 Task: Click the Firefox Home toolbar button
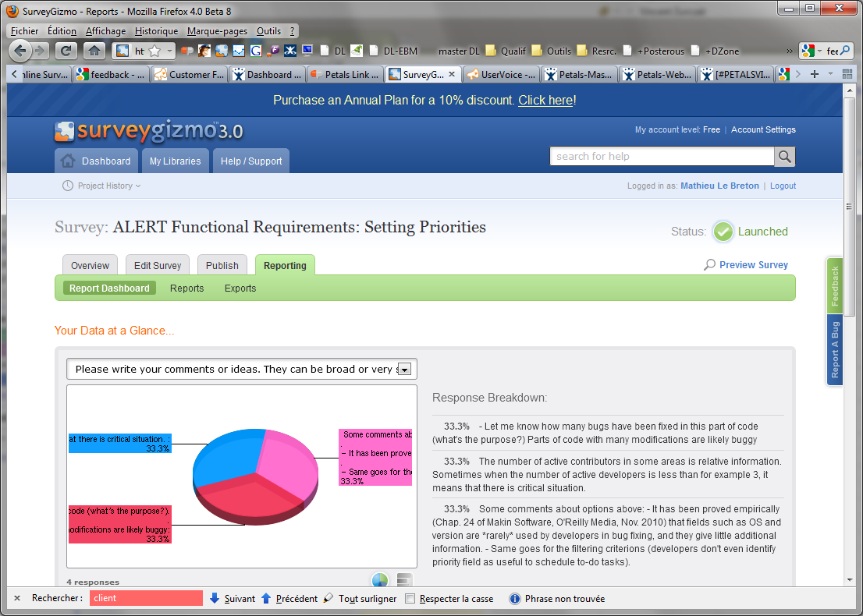[x=94, y=51]
